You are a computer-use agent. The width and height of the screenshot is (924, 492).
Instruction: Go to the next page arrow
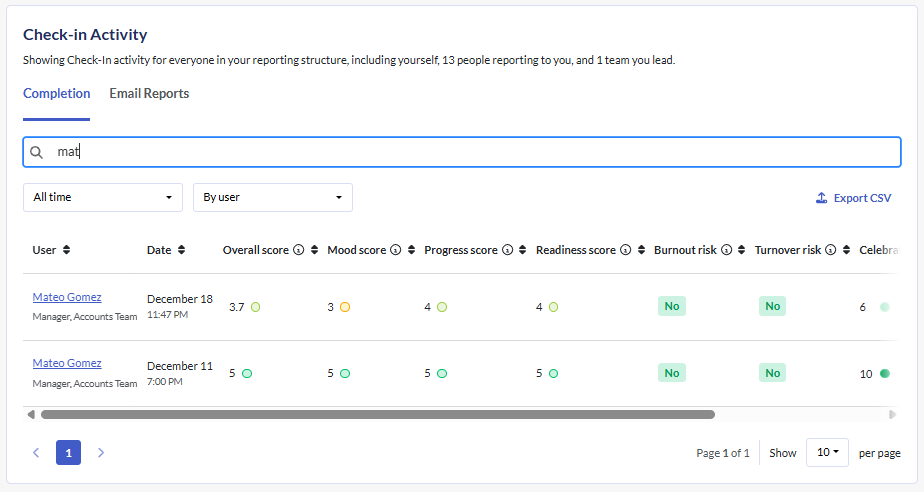[101, 453]
